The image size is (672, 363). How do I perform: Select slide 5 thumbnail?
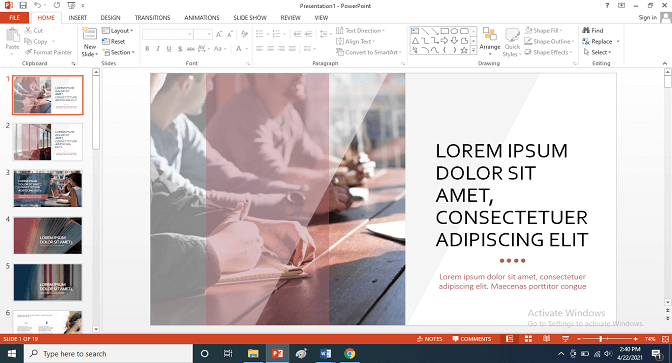click(x=48, y=282)
